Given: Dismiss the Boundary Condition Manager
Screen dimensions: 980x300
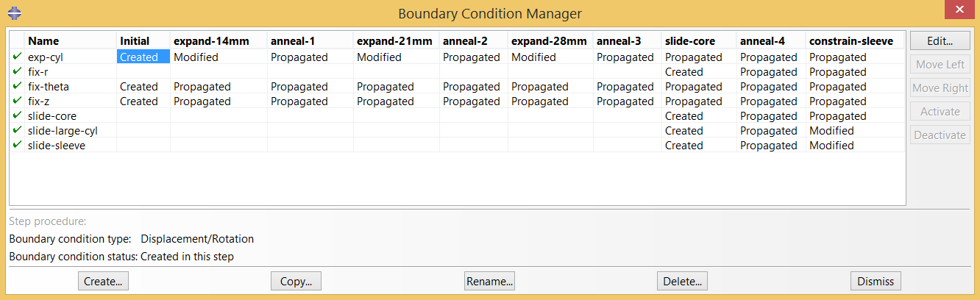Looking at the screenshot, I should pos(876,281).
